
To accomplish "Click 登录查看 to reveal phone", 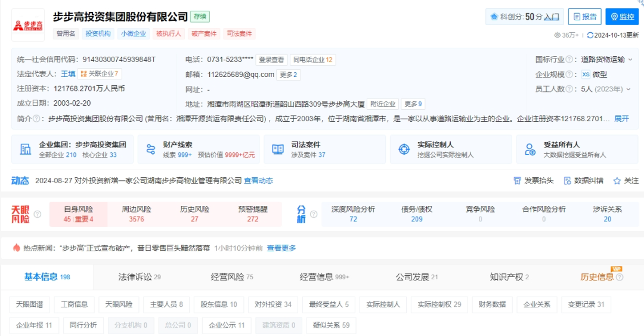I will (271, 60).
